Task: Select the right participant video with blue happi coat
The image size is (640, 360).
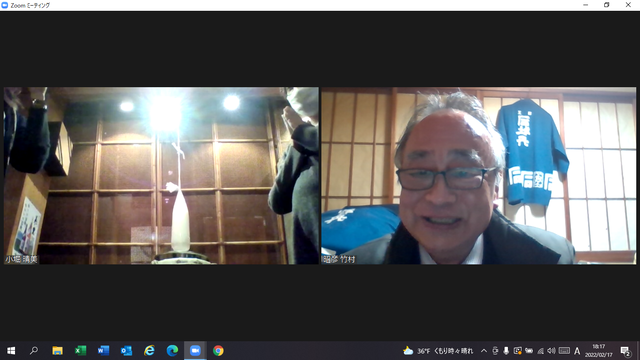Action: point(478,176)
